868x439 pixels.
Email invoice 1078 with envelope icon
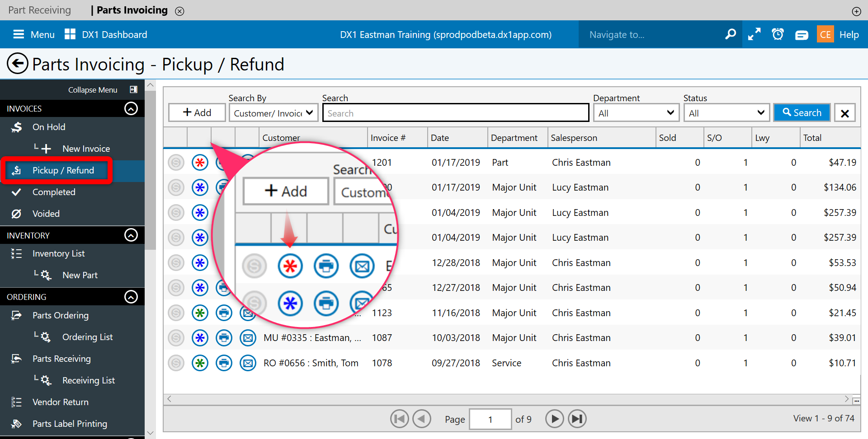(248, 363)
